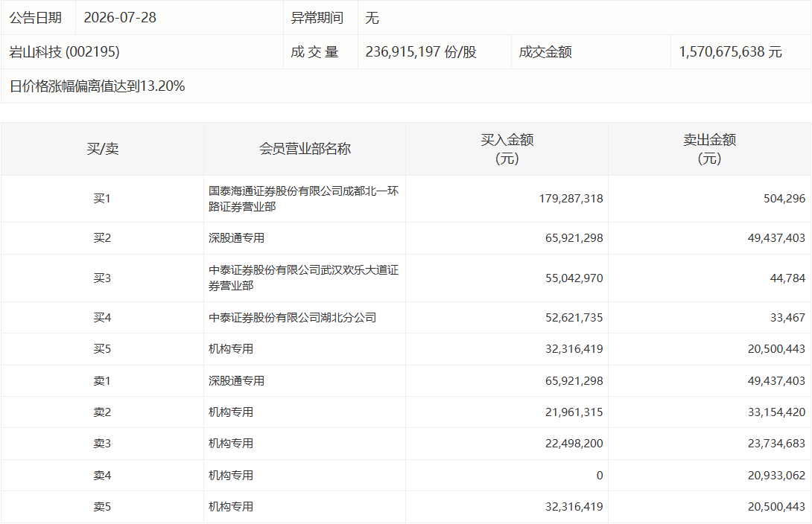The width and height of the screenshot is (812, 524).
Task: Select 20,500,443 in the 买5 row
Action: point(776,349)
